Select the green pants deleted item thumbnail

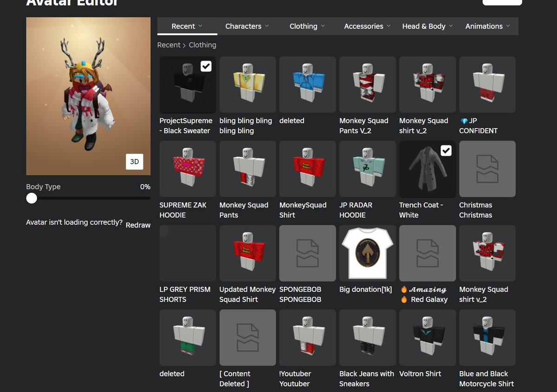point(188,338)
